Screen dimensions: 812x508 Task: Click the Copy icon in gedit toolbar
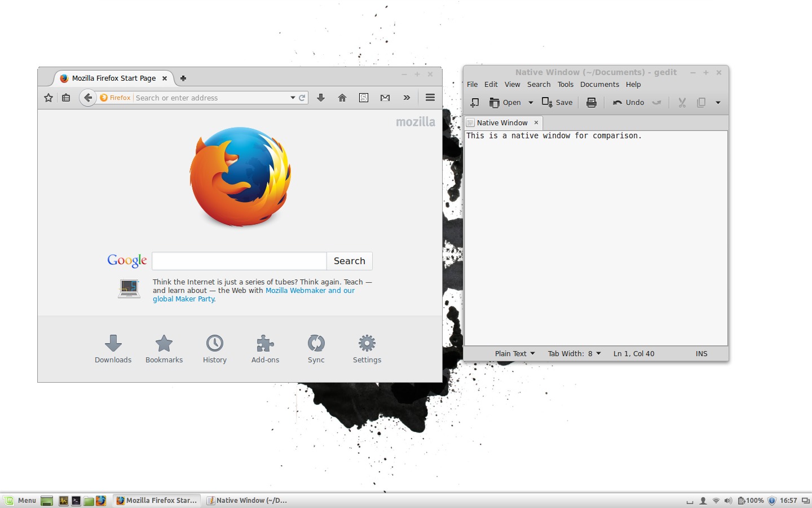pyautogui.click(x=701, y=102)
